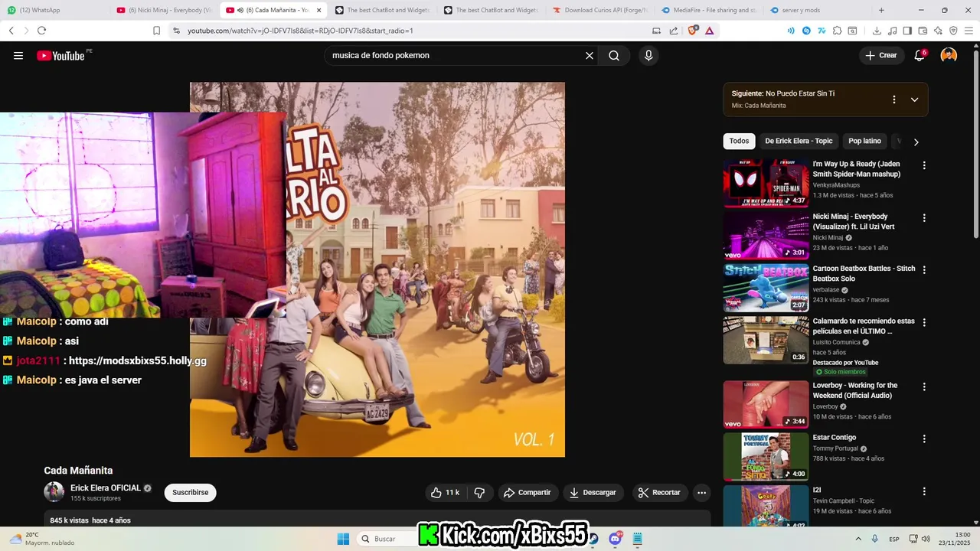Open mix playlist options menu
Image resolution: width=980 pixels, height=551 pixels.
coord(893,99)
